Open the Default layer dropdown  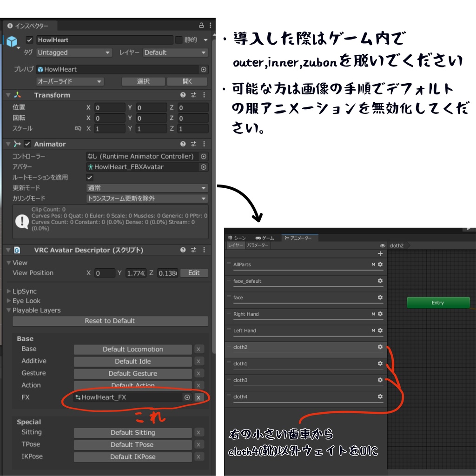click(x=175, y=53)
